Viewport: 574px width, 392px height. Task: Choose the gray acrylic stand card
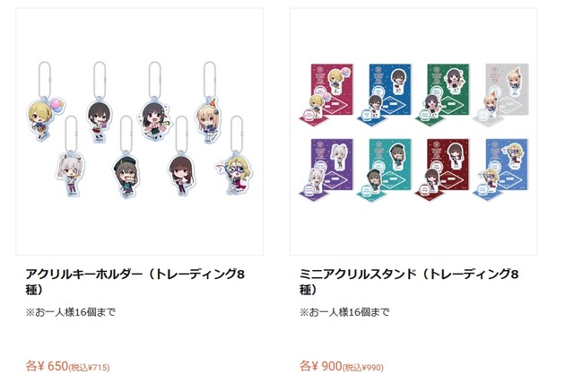tap(501, 94)
